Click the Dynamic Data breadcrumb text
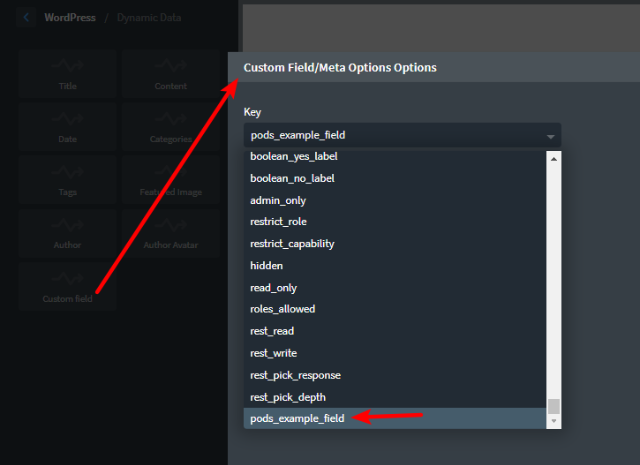This screenshot has width=640, height=465. point(149,18)
